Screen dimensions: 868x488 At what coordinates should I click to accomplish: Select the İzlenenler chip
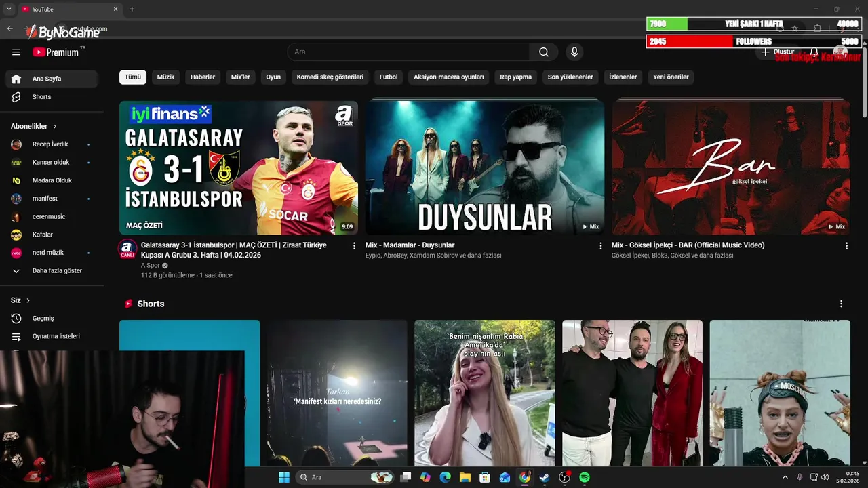coord(623,77)
